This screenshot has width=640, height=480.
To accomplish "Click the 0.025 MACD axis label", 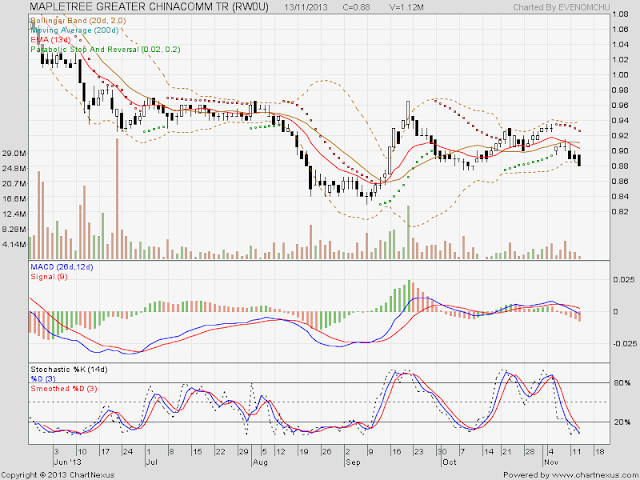I will coord(624,280).
